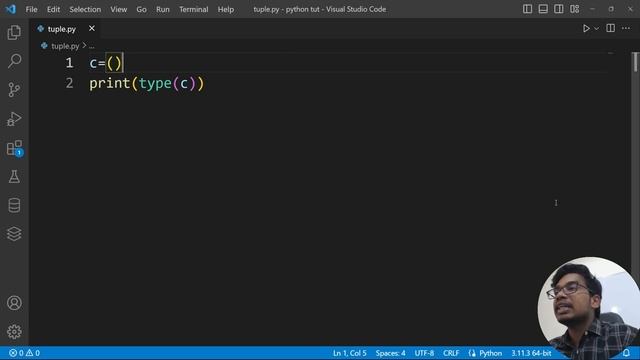Open the database view icon
640x360 pixels.
(x=14, y=205)
